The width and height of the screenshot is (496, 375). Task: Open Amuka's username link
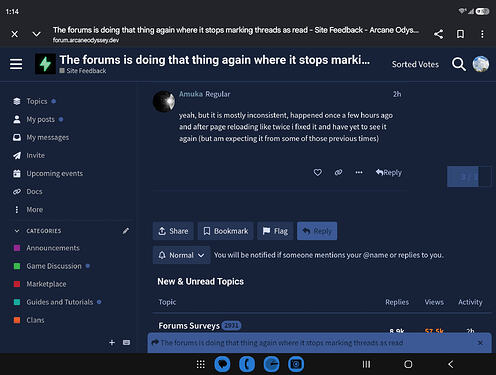(x=191, y=94)
